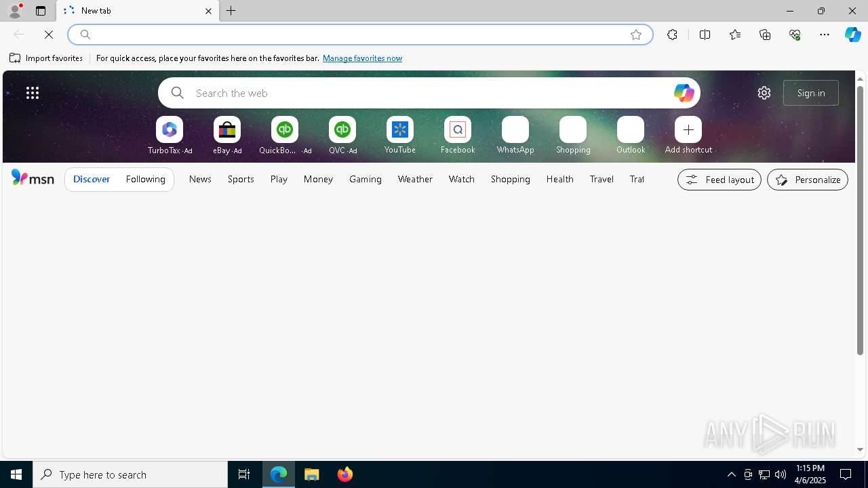Close the New tab tab

click(x=208, y=11)
